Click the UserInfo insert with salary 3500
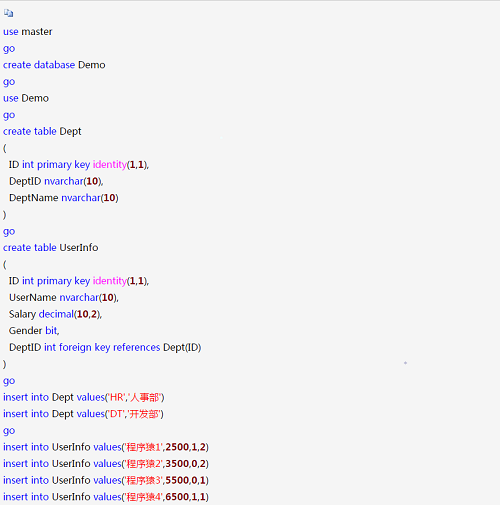 (106, 464)
